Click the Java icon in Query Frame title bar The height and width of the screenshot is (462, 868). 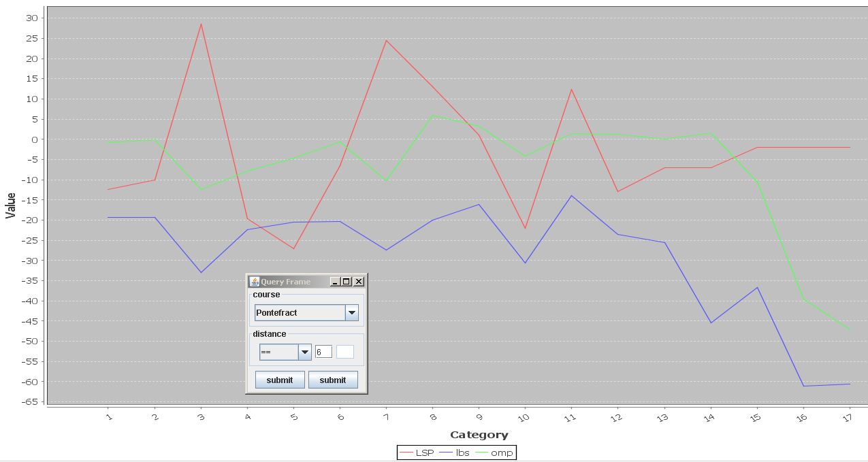point(255,282)
